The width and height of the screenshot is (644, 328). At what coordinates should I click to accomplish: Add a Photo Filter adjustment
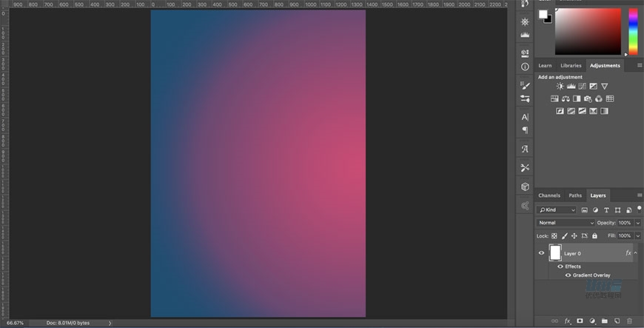pos(588,98)
